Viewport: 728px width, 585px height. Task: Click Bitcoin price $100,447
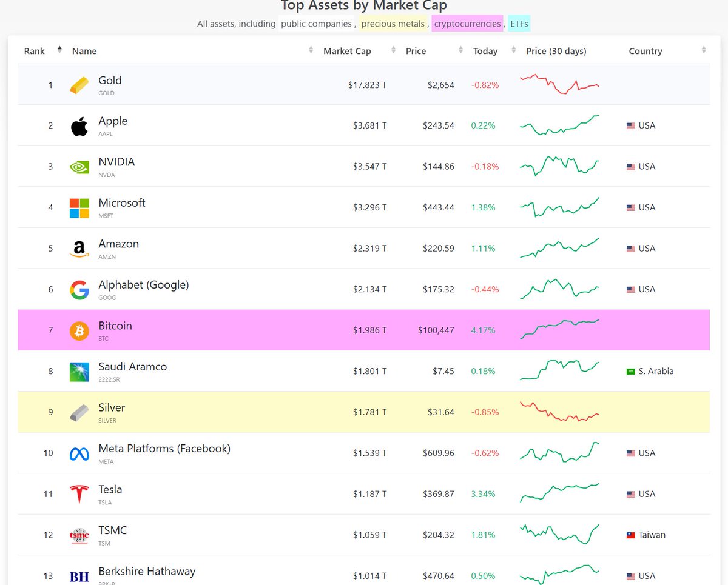436,330
